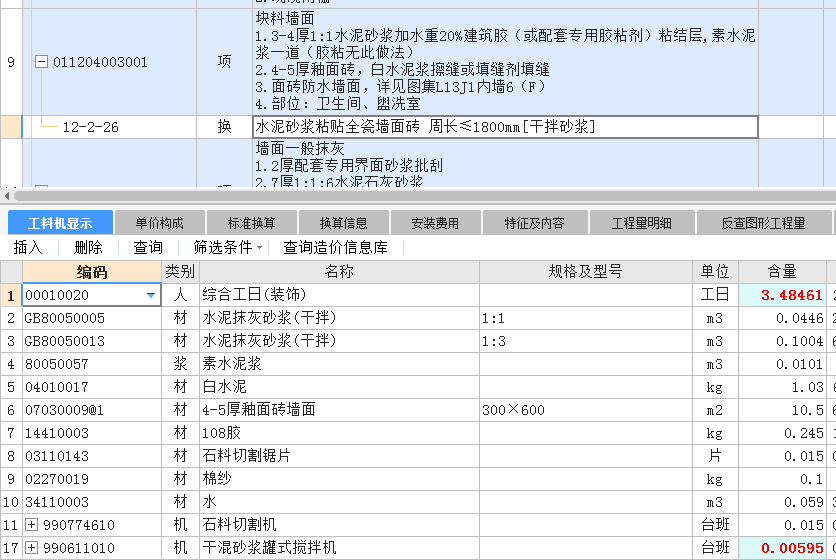Switch to the 工料机显示 tab
The image size is (836, 560).
click(x=60, y=223)
